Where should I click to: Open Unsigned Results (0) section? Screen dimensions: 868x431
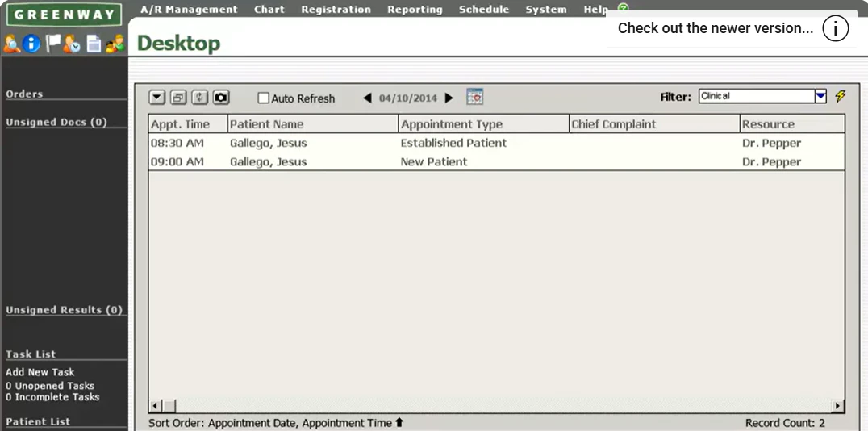tap(65, 310)
